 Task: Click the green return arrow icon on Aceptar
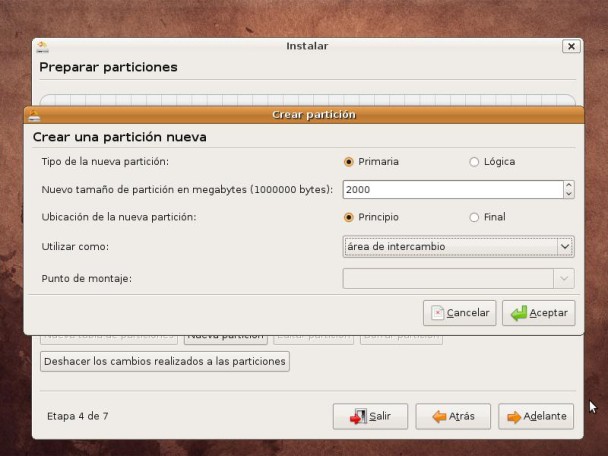click(519, 313)
